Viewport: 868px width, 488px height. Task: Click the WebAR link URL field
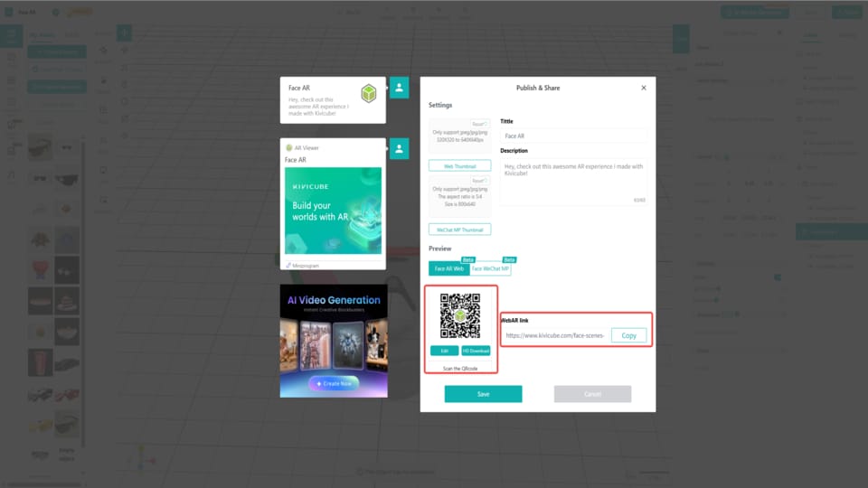555,335
